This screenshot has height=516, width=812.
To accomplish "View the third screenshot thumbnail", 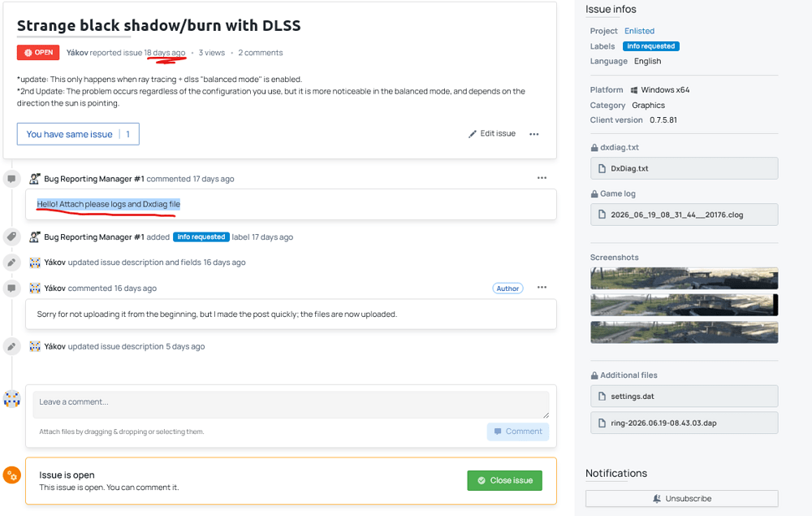I will pyautogui.click(x=684, y=332).
